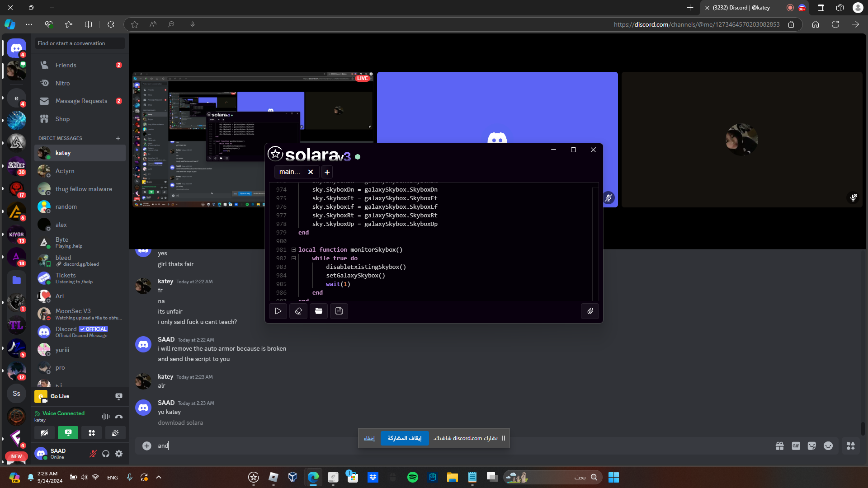Open the Official Discord messages conversation
This screenshot has width=868, height=488.
[80, 332]
